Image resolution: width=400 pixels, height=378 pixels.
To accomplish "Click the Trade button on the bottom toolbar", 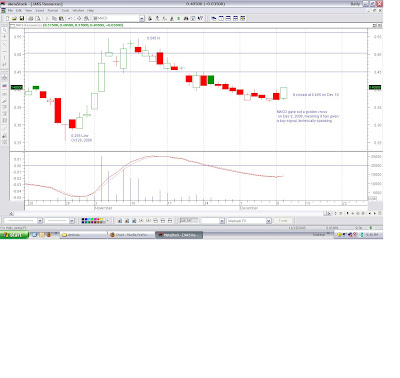I will pos(283,221).
